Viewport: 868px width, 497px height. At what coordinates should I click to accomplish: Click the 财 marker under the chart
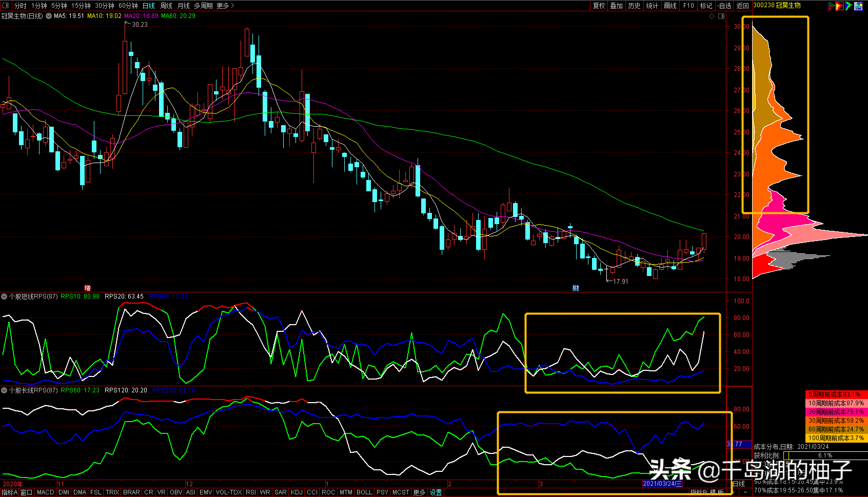point(576,288)
